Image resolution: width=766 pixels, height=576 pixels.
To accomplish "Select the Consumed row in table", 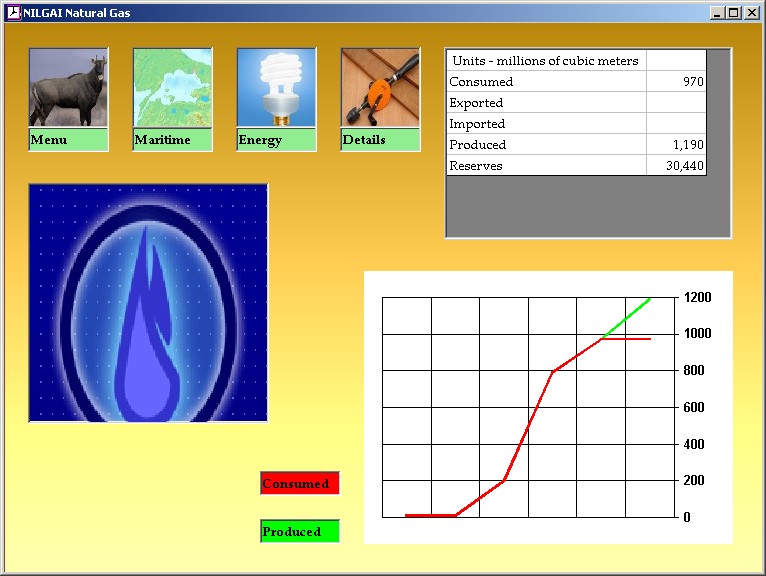I will coord(546,82).
